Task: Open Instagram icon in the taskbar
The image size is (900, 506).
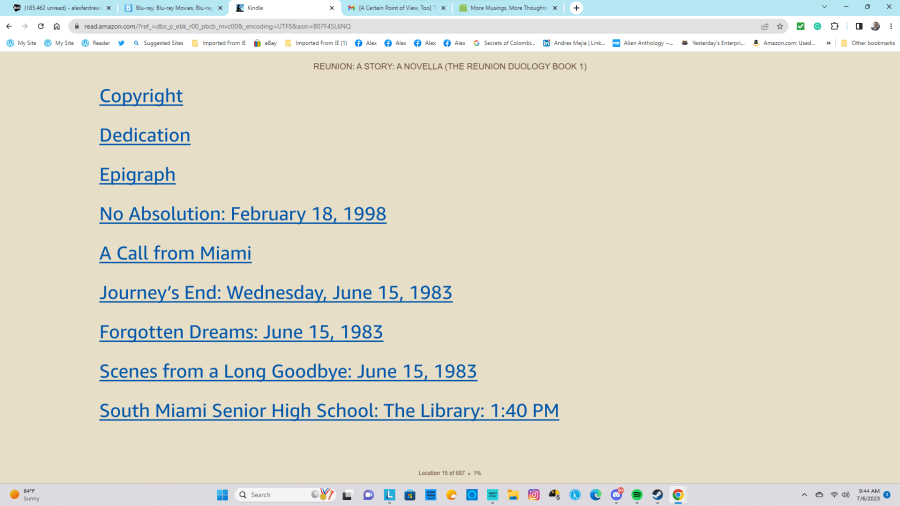Action: [x=534, y=495]
